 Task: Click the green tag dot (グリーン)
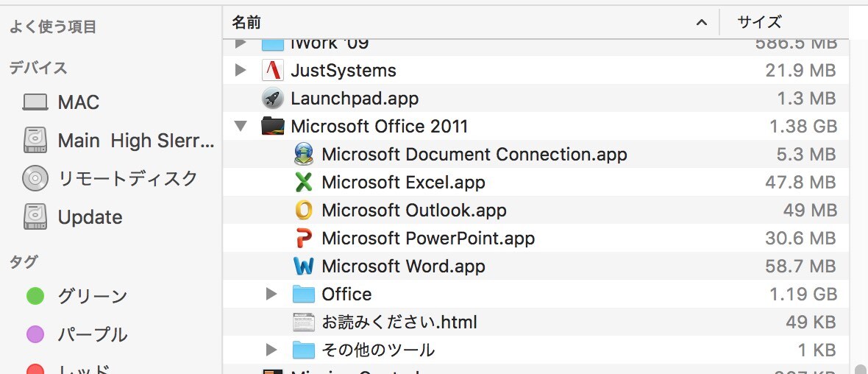click(x=35, y=296)
